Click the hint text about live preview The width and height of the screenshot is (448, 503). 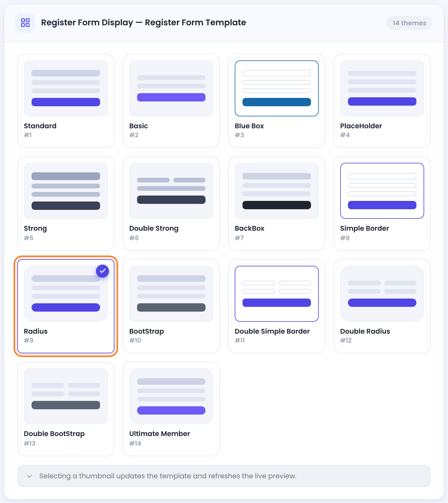pyautogui.click(x=168, y=476)
